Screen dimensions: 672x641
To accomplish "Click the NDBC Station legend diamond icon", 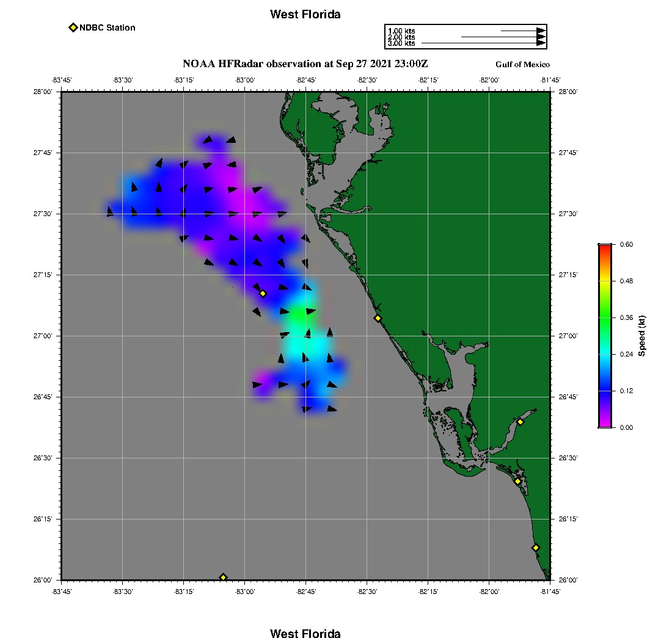I will 73,27.
